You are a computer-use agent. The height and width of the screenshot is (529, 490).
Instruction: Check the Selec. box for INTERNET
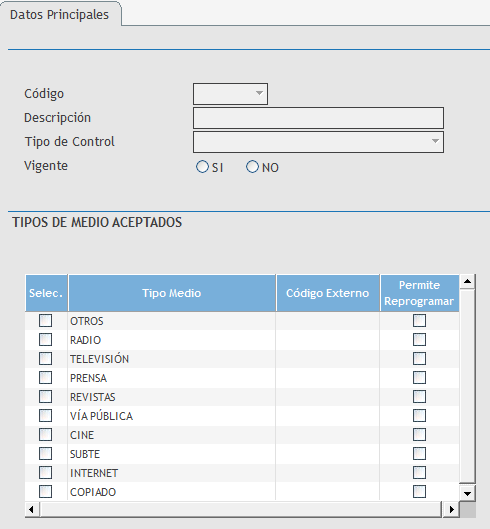(x=45, y=473)
